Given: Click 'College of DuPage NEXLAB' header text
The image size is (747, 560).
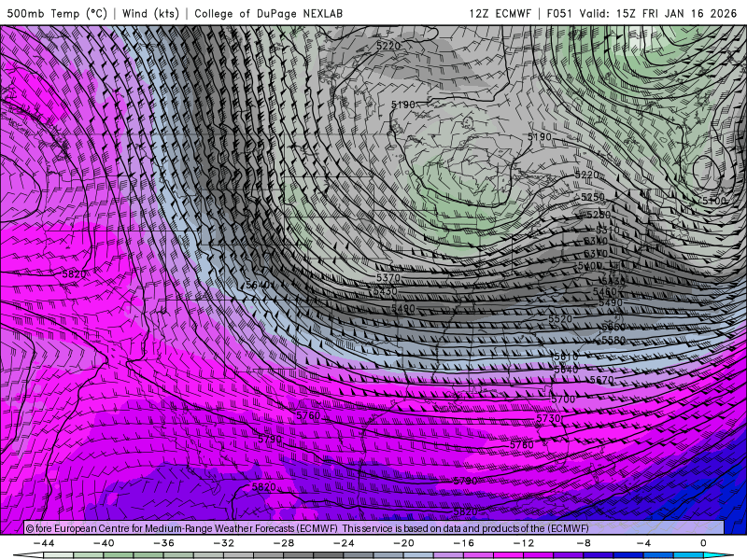Looking at the screenshot, I should pos(268,13).
